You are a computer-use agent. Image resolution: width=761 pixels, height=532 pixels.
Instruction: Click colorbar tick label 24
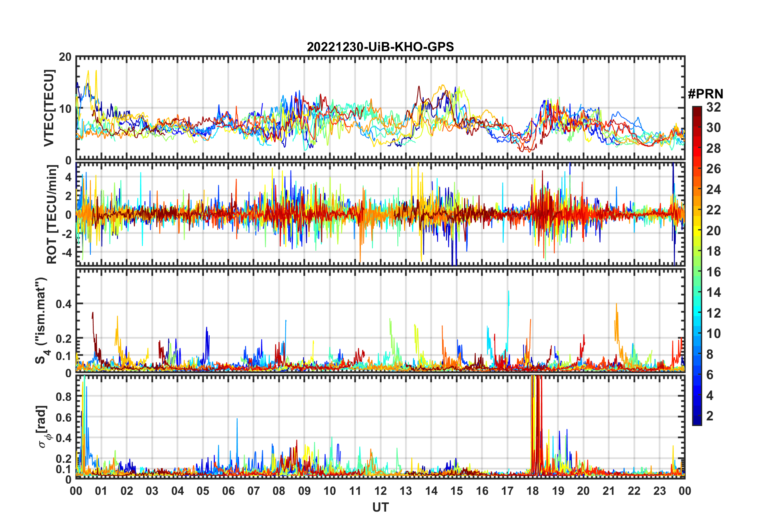713,190
